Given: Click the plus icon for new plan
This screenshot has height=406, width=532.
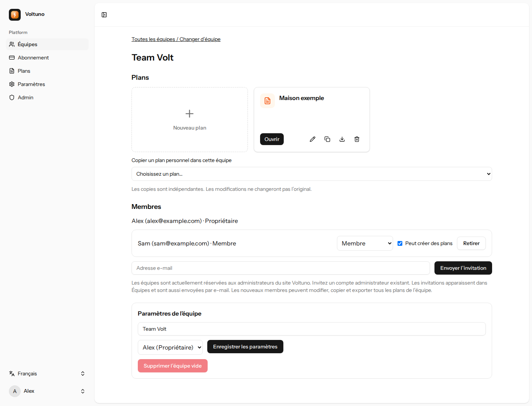Looking at the screenshot, I should click(190, 114).
